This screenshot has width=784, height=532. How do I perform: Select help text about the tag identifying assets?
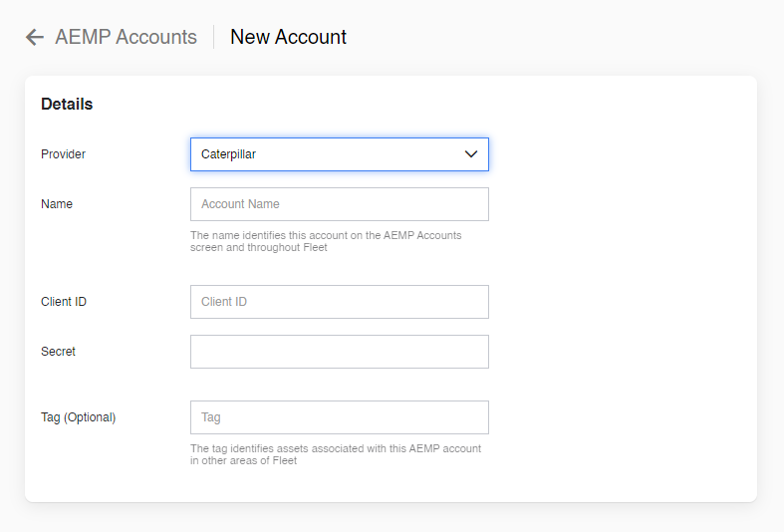(x=336, y=454)
